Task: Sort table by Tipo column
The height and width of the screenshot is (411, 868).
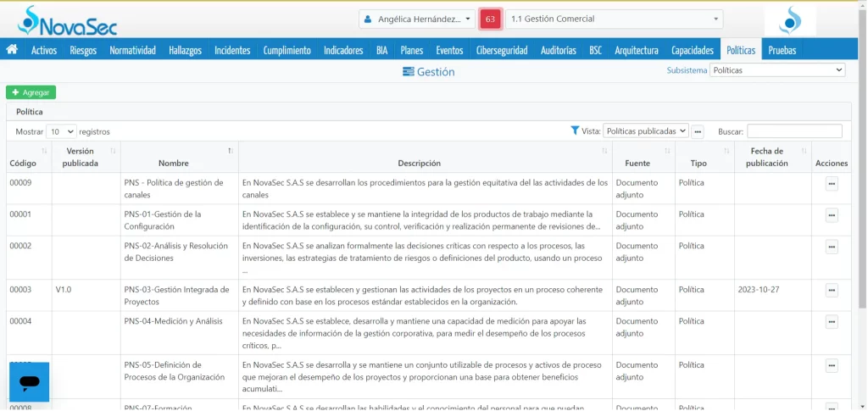Action: [704, 157]
